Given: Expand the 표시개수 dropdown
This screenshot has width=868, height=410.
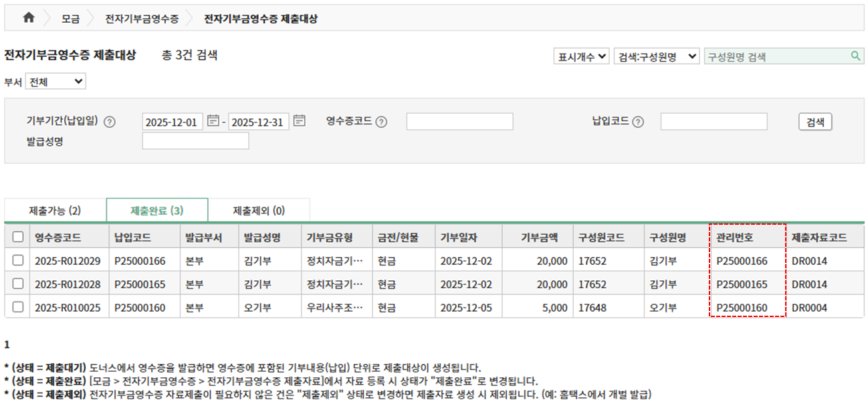Looking at the screenshot, I should click(581, 57).
